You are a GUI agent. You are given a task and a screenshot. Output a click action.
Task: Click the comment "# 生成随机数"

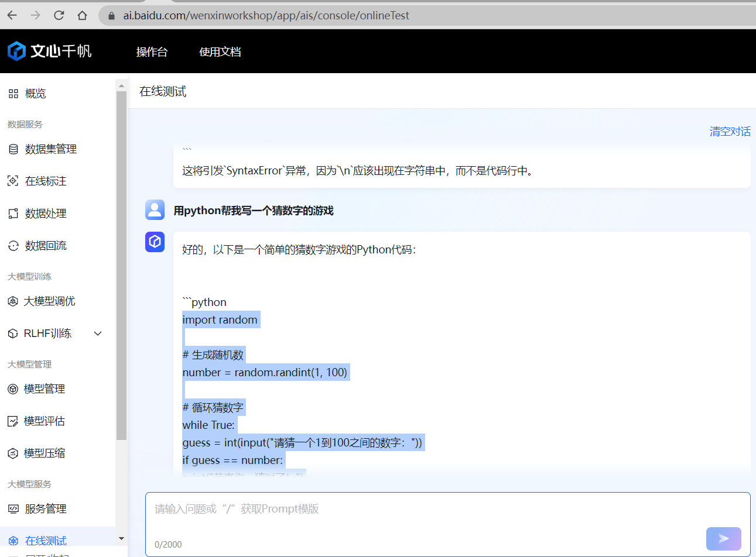pyautogui.click(x=213, y=355)
